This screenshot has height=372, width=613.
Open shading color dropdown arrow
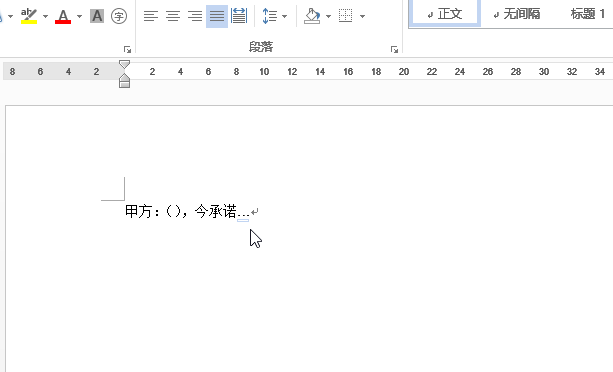(x=328, y=16)
